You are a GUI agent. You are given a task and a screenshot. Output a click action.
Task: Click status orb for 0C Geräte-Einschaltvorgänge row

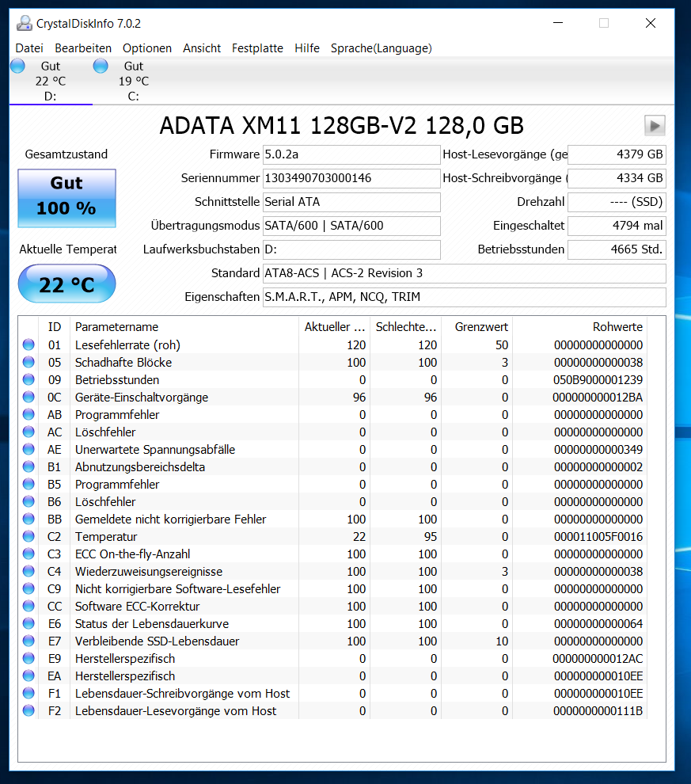[28, 397]
